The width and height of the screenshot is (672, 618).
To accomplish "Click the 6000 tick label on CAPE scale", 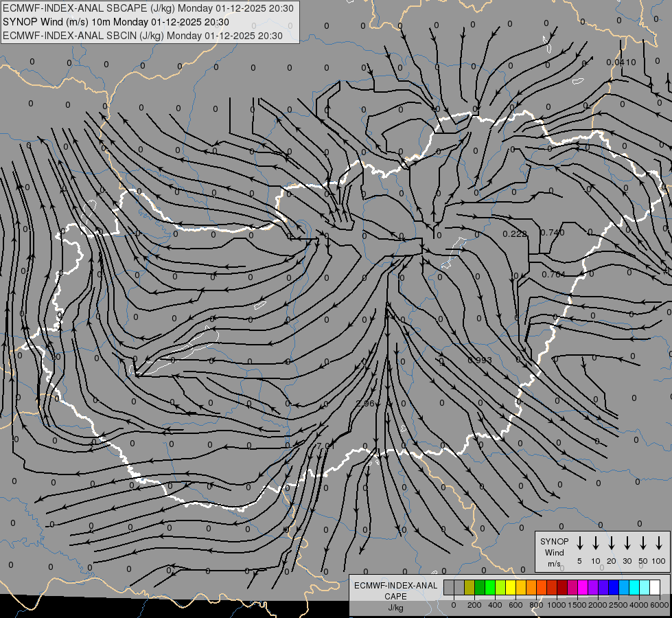I will click(660, 605).
